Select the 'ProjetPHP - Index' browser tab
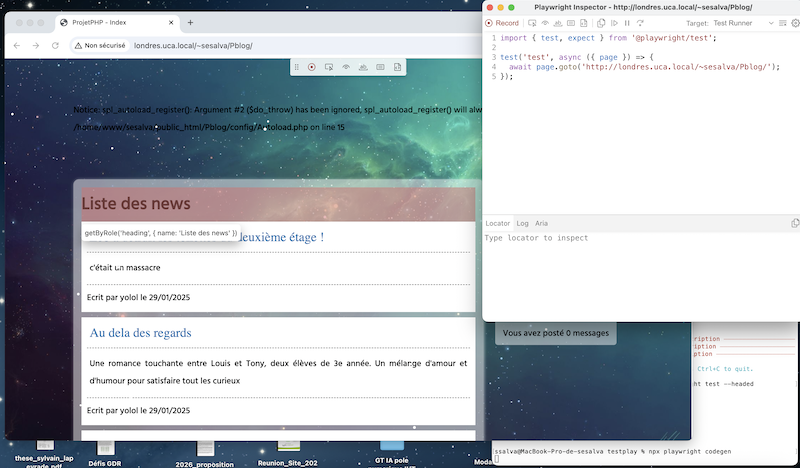The height and width of the screenshot is (468, 800). (x=117, y=22)
